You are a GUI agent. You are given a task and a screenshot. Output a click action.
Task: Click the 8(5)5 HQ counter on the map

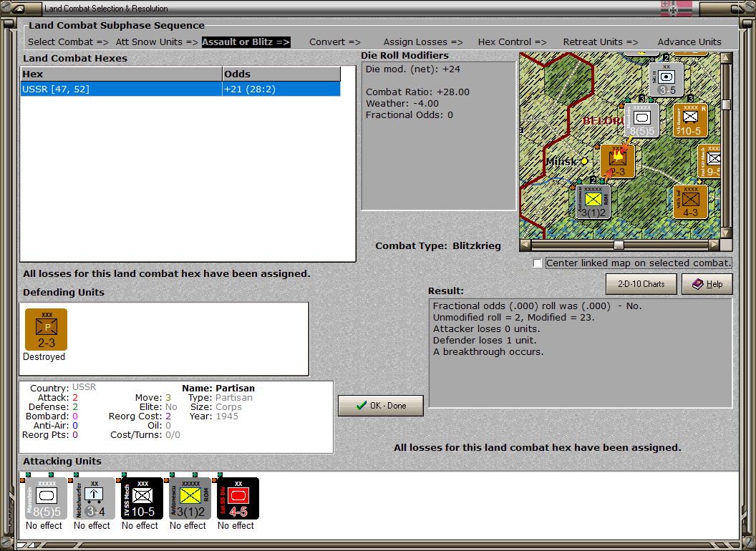point(641,120)
